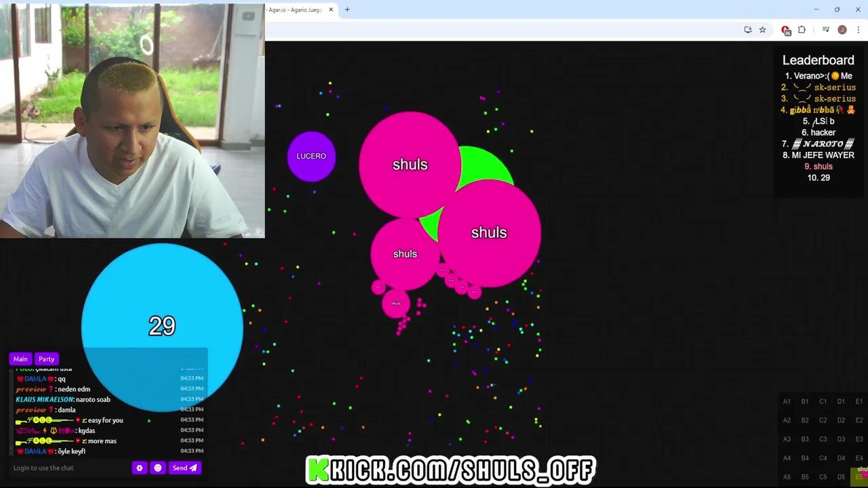Click the blue cell labeled 29
Image resolution: width=868 pixels, height=488 pixels.
click(162, 327)
